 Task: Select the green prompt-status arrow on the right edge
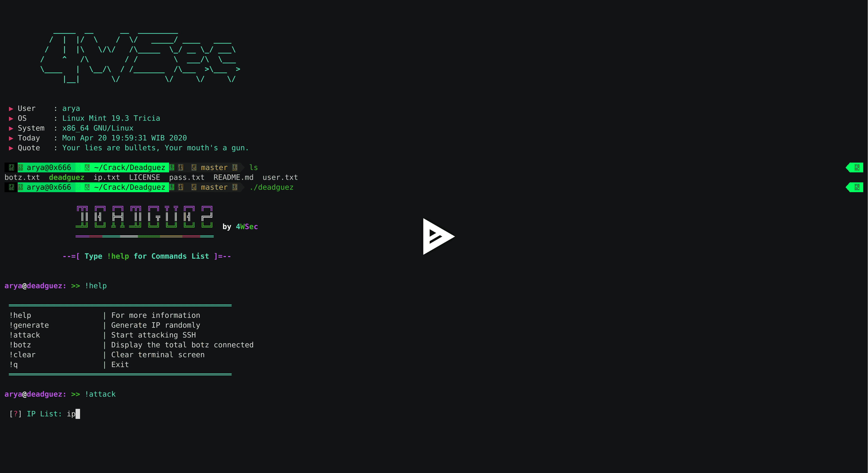(855, 167)
